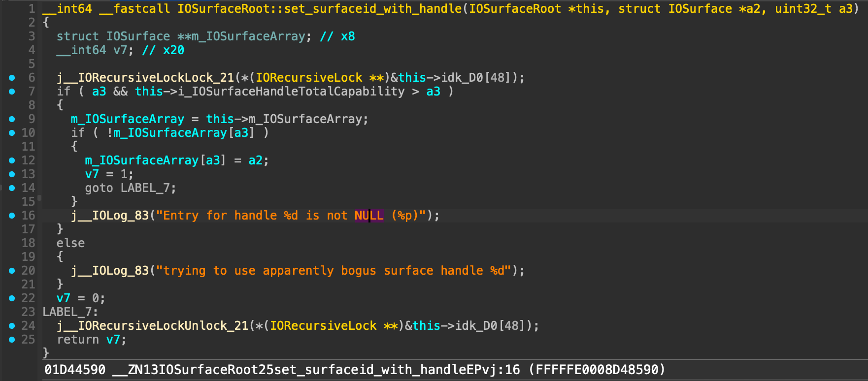Viewport: 868px width, 381px height.
Task: Click line number 5 in the gutter
Action: click(x=32, y=64)
